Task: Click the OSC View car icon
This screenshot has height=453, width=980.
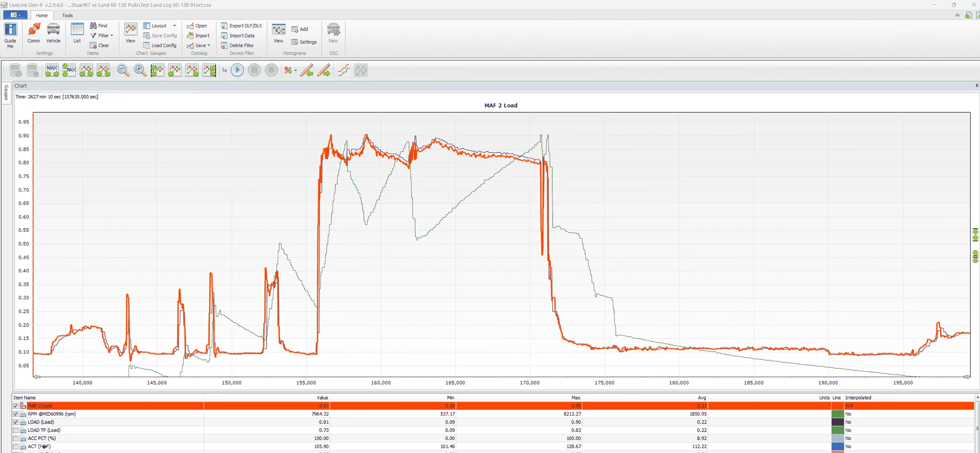Action: coord(333,34)
